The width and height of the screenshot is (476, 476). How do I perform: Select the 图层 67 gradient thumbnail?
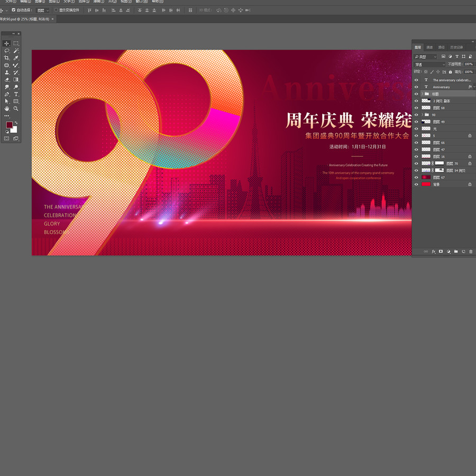point(426,177)
